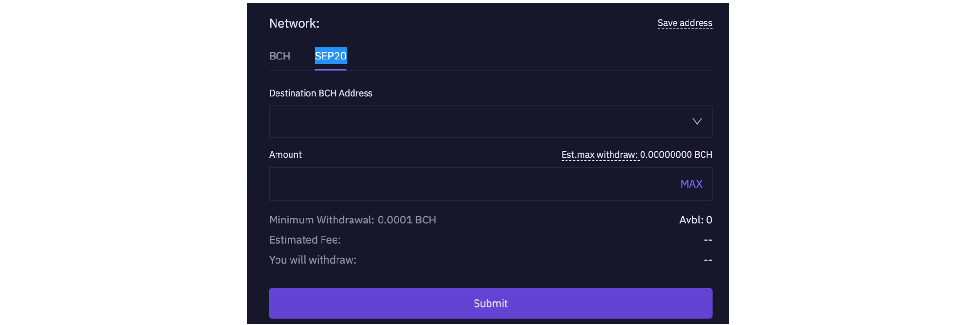Click the Network: heading

point(294,23)
